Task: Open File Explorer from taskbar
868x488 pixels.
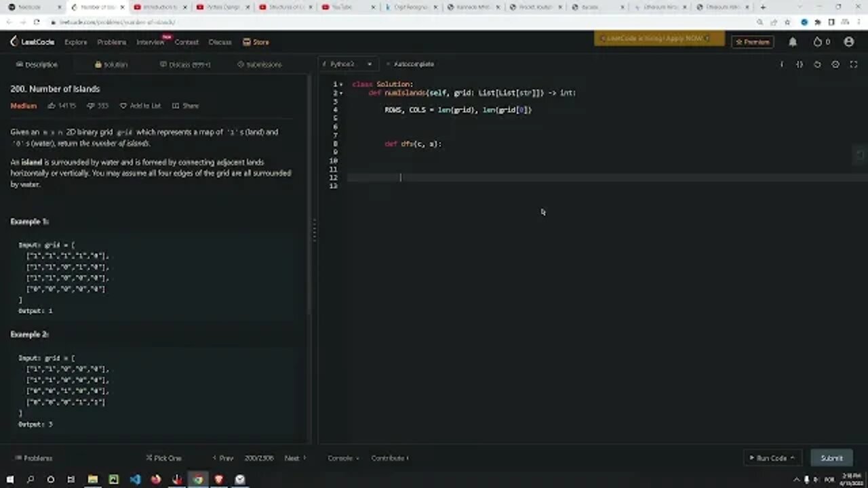Action: point(93,479)
